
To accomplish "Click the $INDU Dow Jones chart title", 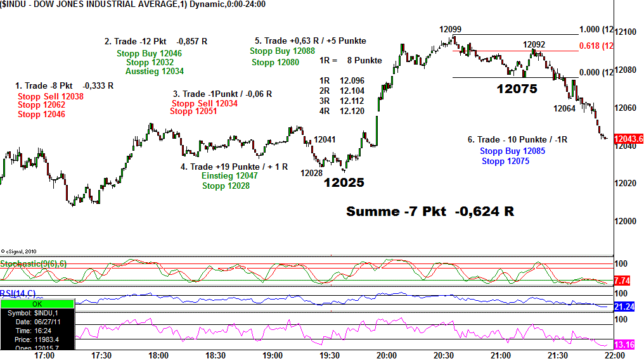I will tap(133, 4).
